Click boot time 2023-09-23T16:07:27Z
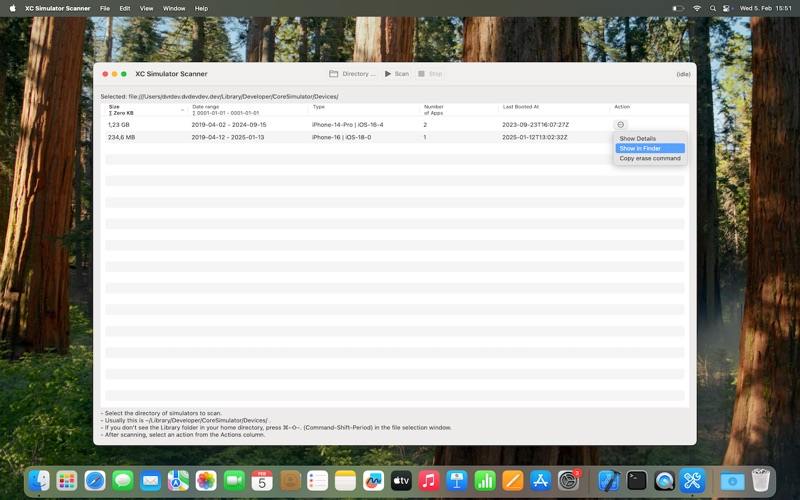 coord(535,124)
